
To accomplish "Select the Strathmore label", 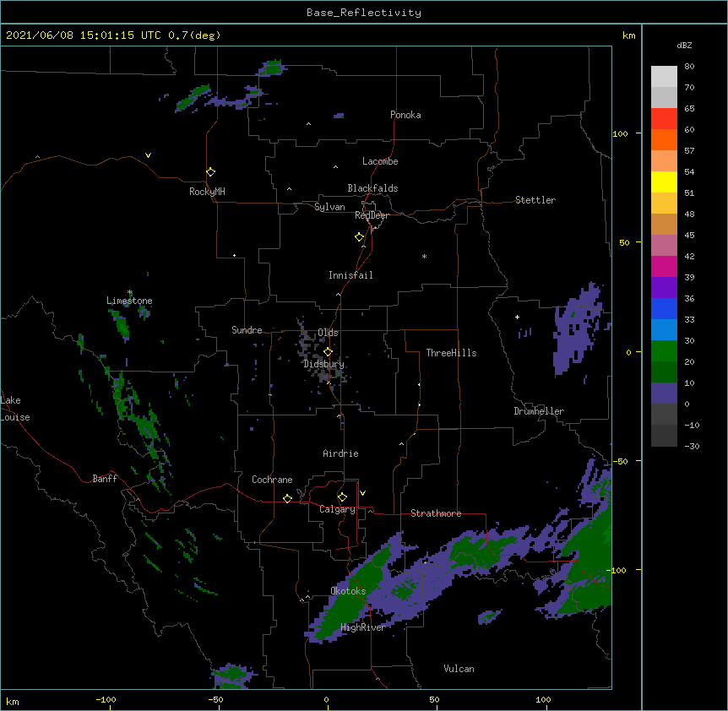I will [x=436, y=513].
